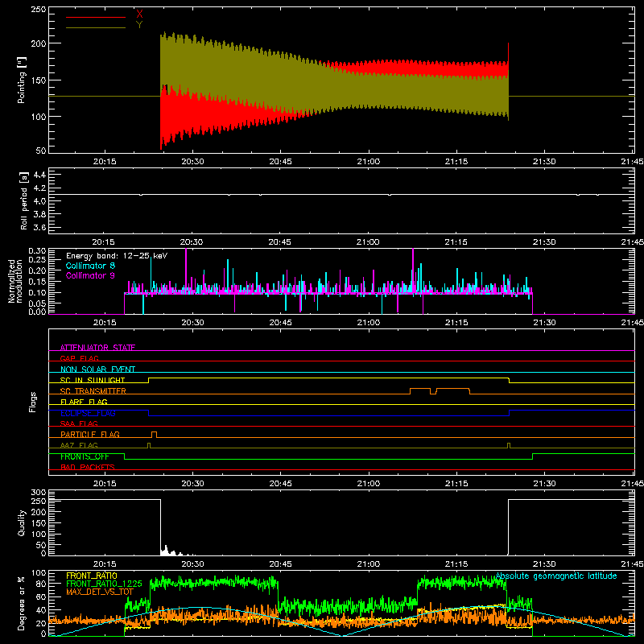This screenshot has height=644, width=644.
Task: Click the PARTICLE_FLAG raised pulse
Action: pos(154,435)
